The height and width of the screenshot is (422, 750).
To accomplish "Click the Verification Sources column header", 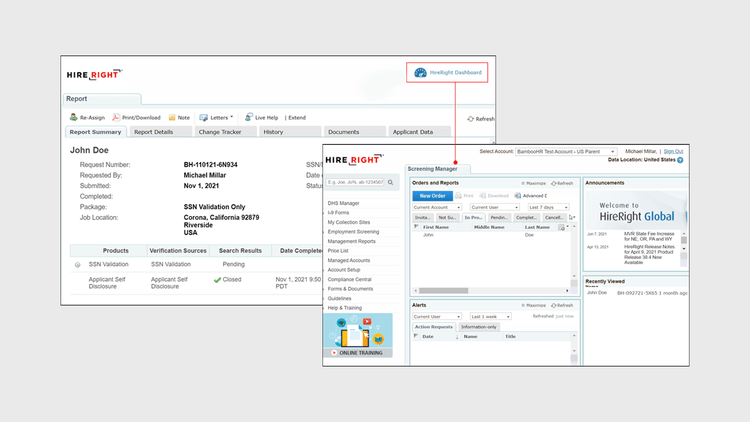I will coord(178,251).
